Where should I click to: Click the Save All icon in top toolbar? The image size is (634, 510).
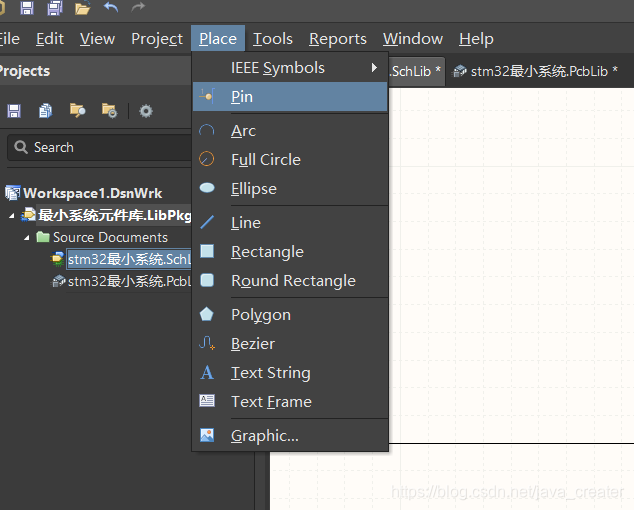coord(55,8)
